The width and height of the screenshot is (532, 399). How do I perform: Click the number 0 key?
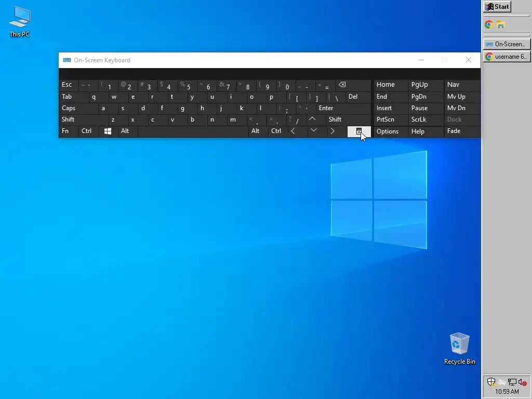tap(286, 85)
